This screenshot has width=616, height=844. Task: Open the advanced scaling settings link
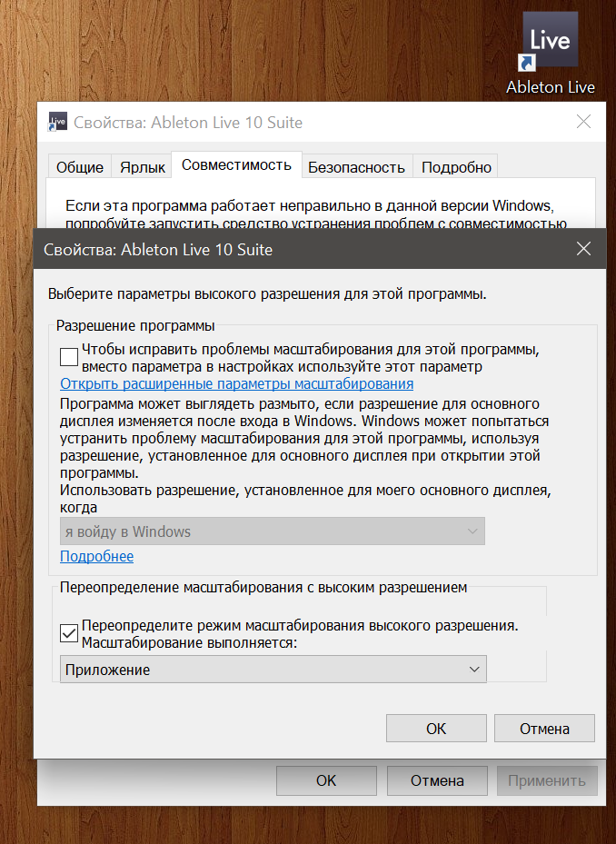[236, 383]
